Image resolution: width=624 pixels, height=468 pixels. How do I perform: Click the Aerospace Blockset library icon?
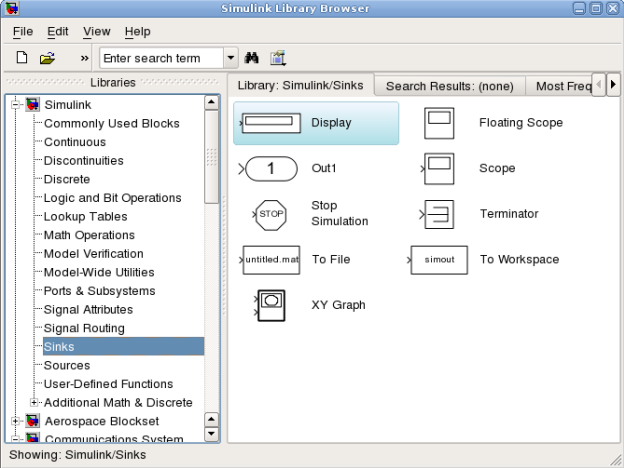click(33, 421)
